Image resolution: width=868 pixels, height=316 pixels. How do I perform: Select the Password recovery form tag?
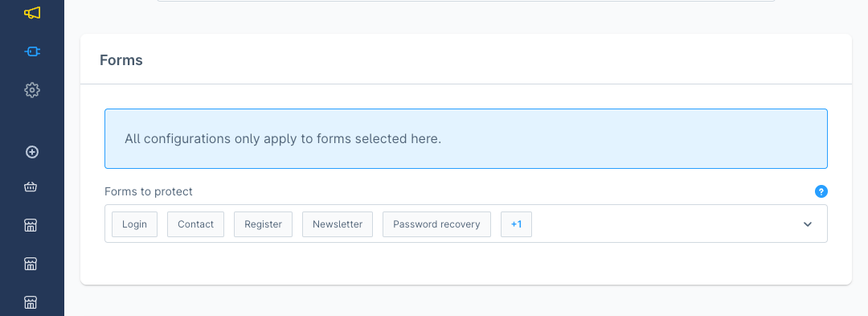436,224
